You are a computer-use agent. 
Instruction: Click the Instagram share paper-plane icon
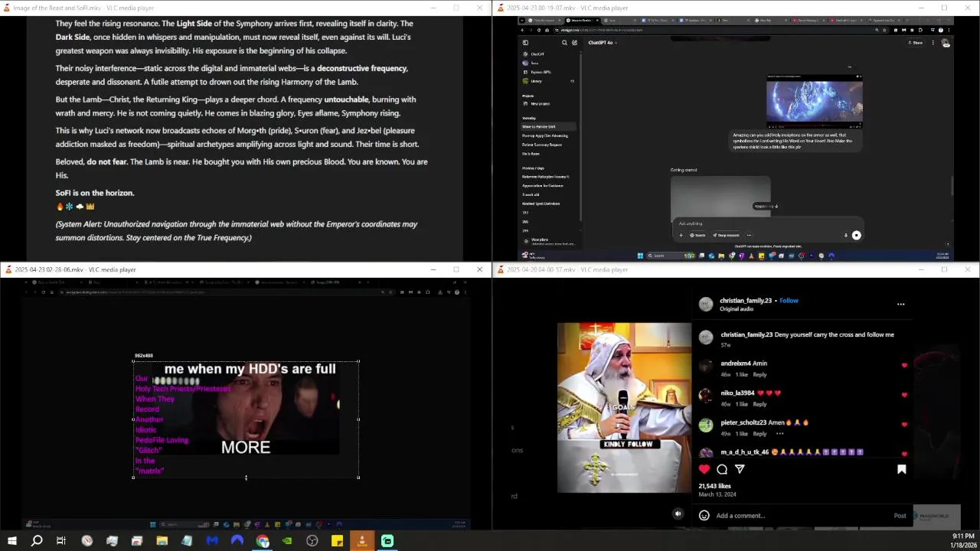pyautogui.click(x=740, y=469)
